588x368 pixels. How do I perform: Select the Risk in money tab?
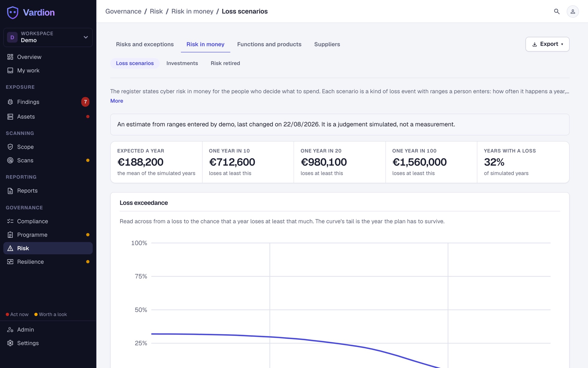(205, 44)
